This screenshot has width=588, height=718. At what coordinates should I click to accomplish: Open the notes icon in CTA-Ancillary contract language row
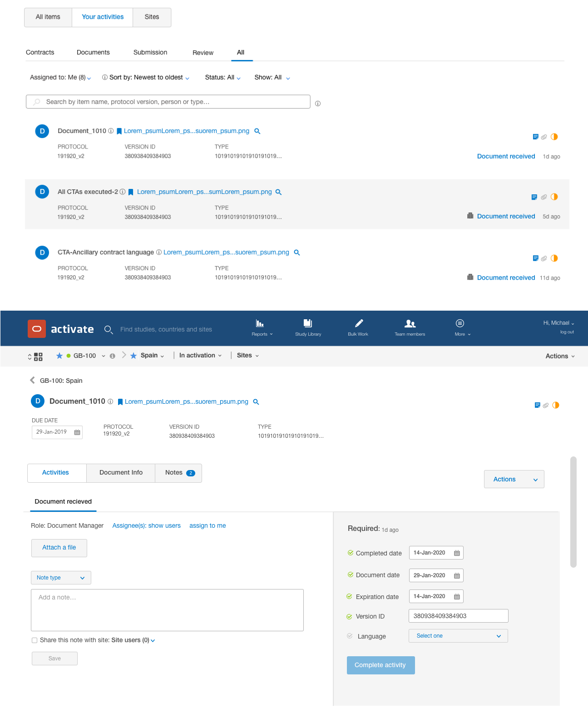(x=535, y=258)
